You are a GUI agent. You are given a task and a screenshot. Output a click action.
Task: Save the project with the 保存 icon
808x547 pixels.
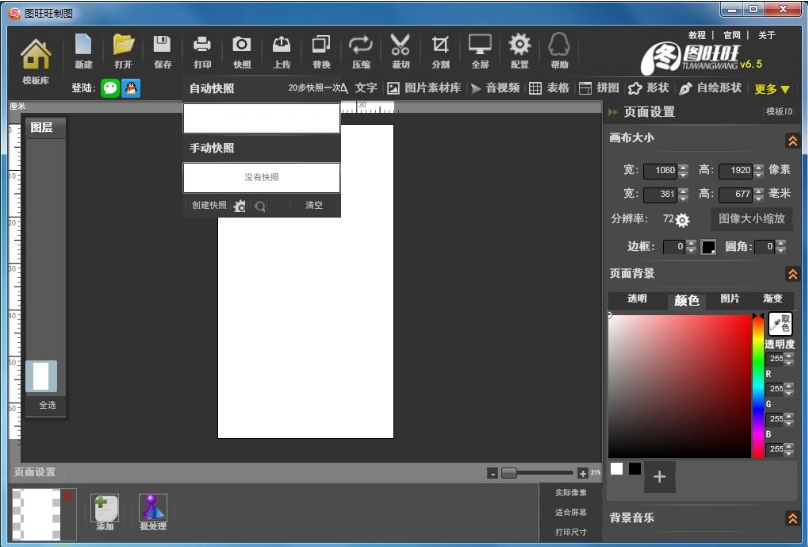click(x=162, y=50)
